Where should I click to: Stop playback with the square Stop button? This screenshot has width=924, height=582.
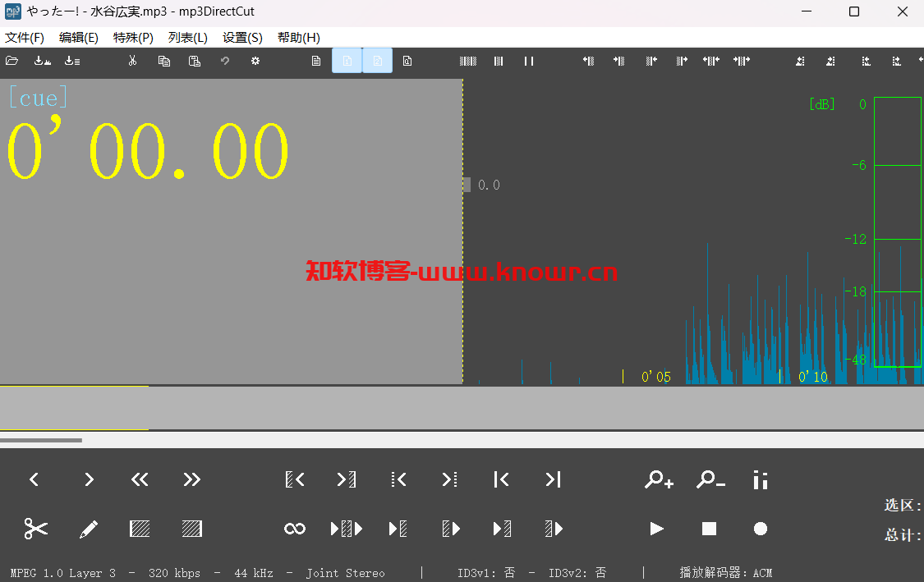[709, 529]
